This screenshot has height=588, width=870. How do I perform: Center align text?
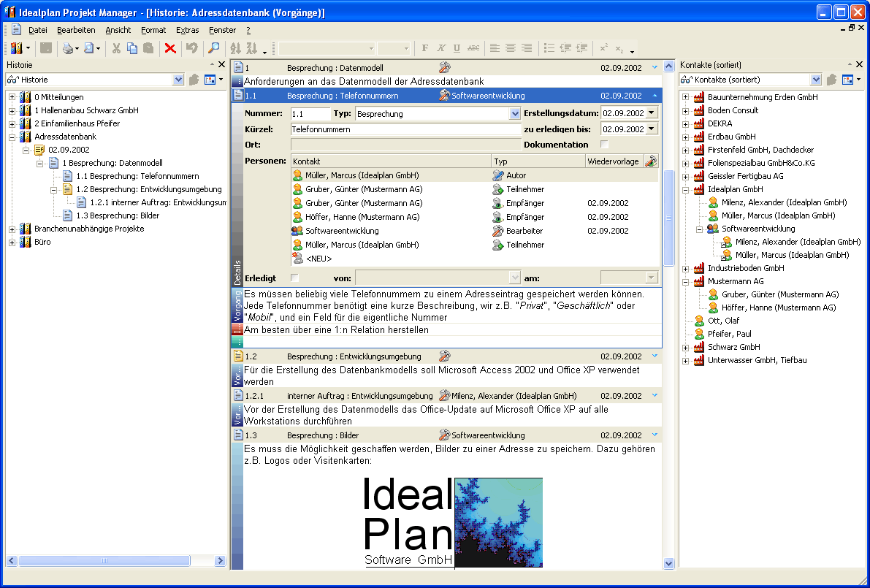511,49
